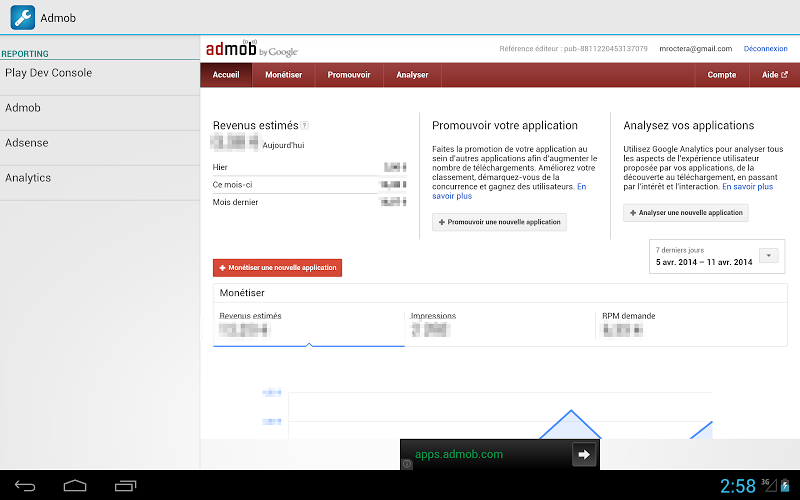
Task: Click the AdMob by Google logo
Action: coord(252,48)
